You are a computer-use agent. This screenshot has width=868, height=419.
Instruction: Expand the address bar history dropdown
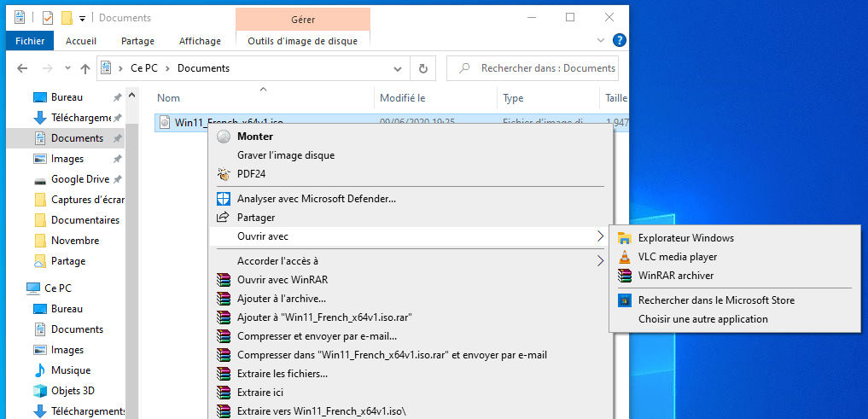tap(398, 69)
